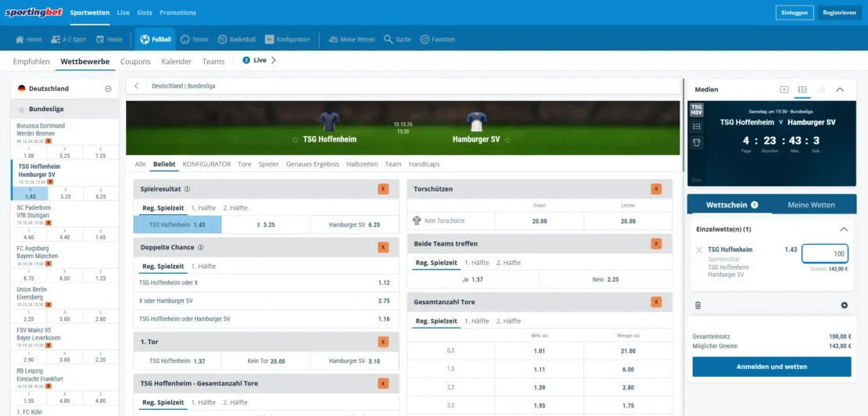Click the sportingbet logo
This screenshot has width=868, height=416.
(x=34, y=13)
